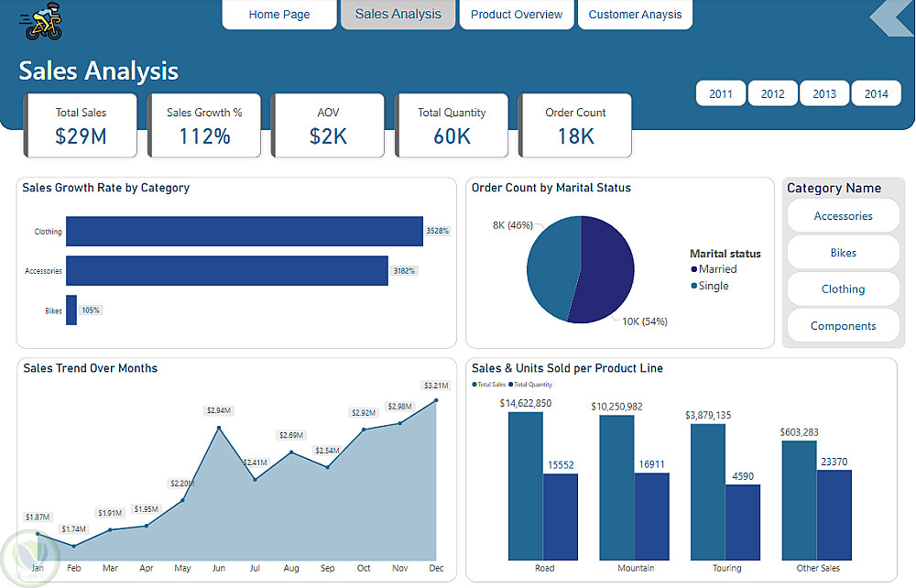The image size is (916, 588).
Task: Filter category to Accessories
Action: 843,216
